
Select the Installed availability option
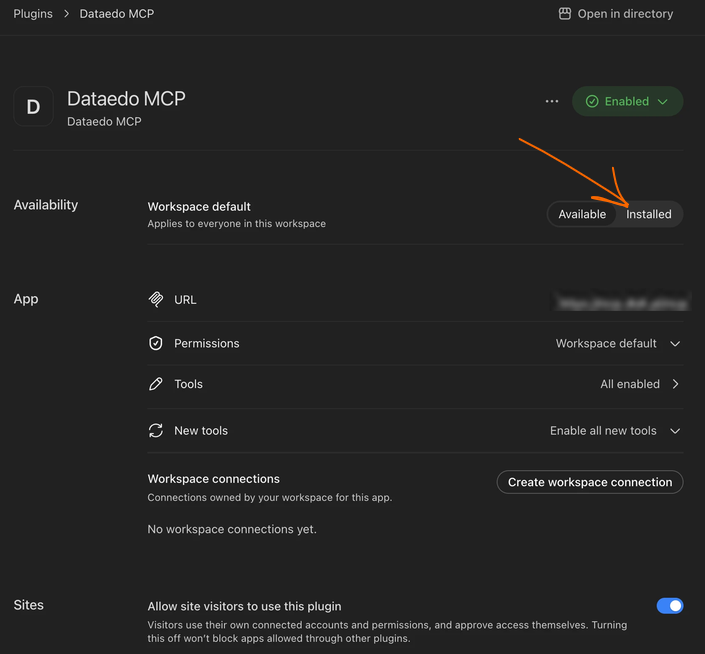pyautogui.click(x=649, y=214)
